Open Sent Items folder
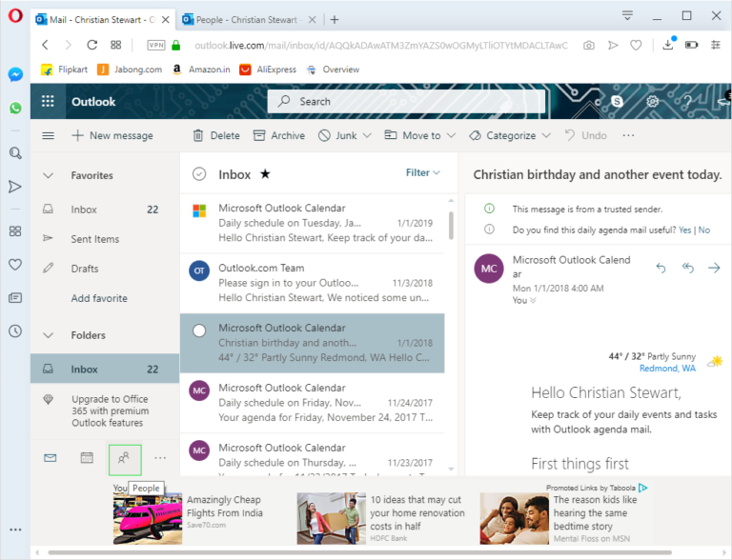The width and height of the screenshot is (732, 560). (x=94, y=239)
